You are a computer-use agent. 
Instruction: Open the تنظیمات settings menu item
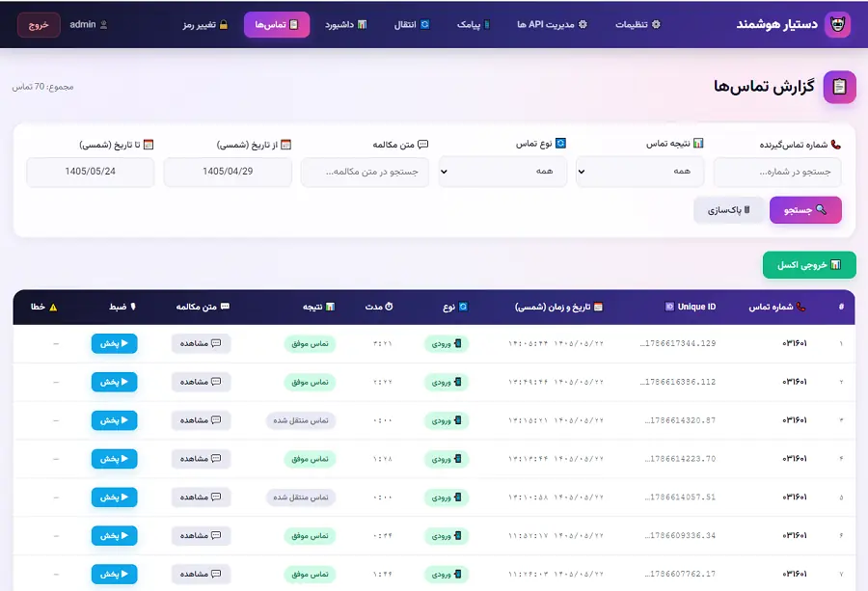637,24
